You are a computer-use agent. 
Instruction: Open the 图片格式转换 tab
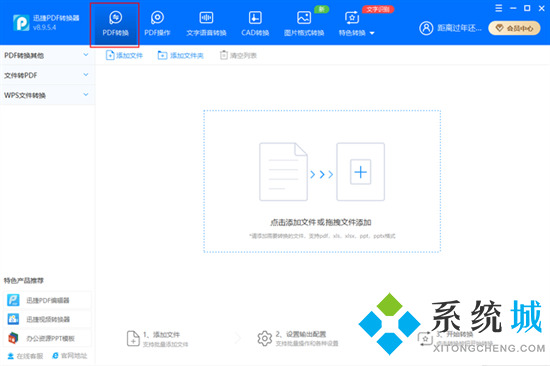(304, 24)
